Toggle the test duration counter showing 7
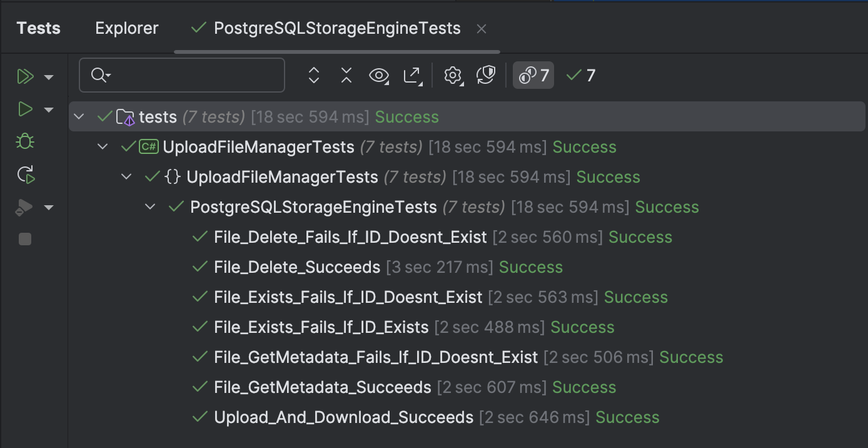The width and height of the screenshot is (868, 448). click(533, 75)
